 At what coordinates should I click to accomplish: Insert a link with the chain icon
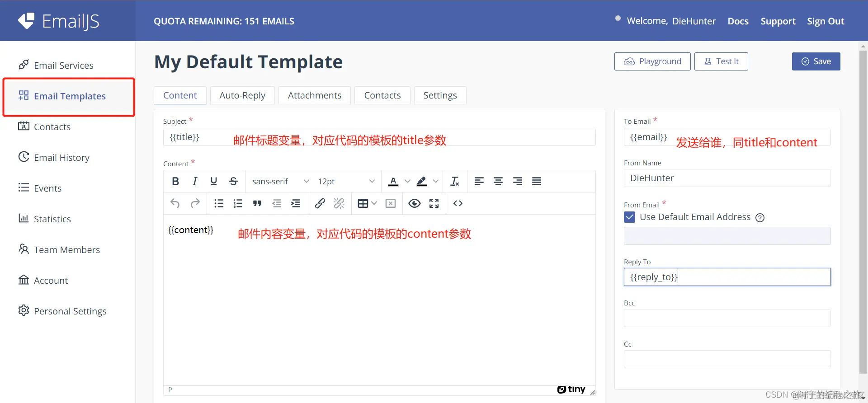pyautogui.click(x=320, y=203)
